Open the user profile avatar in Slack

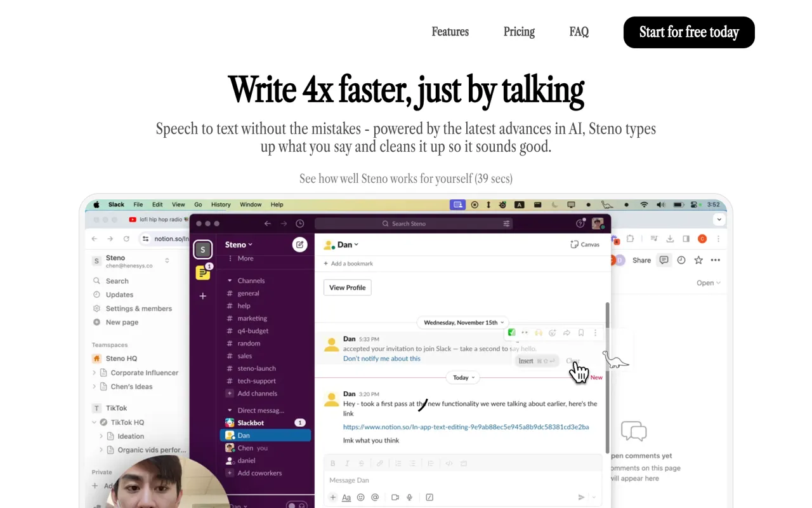click(598, 224)
